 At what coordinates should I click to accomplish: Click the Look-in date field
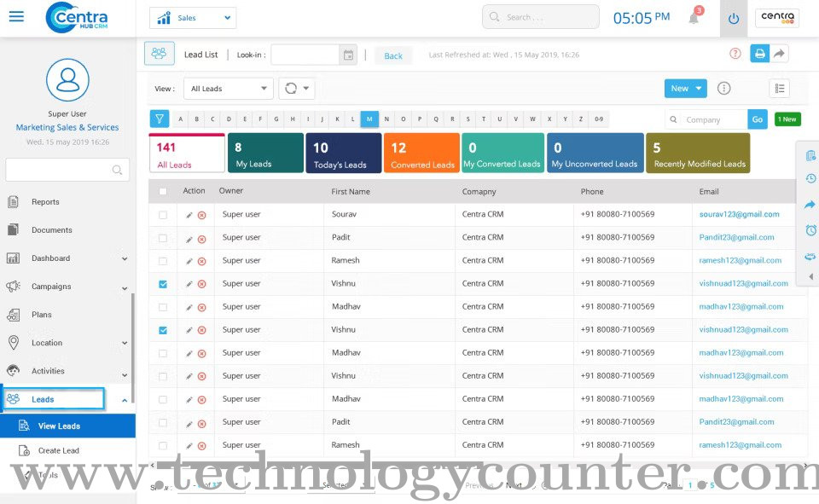[x=305, y=55]
